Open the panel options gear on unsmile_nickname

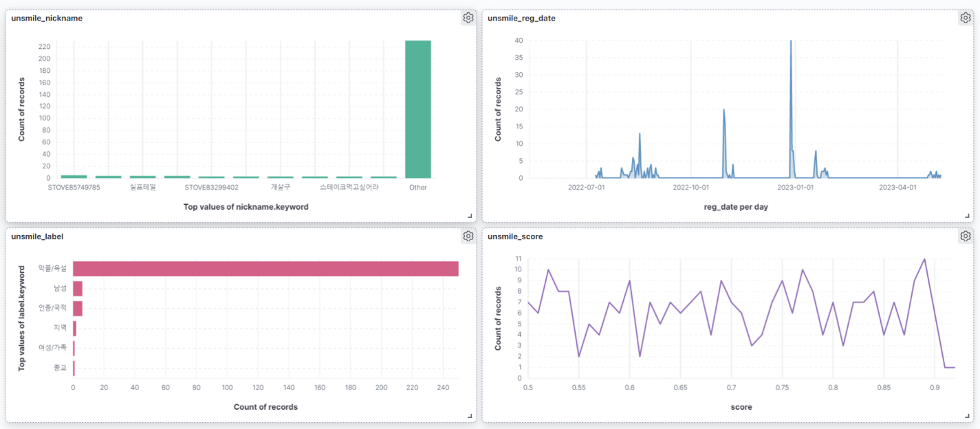tap(468, 18)
